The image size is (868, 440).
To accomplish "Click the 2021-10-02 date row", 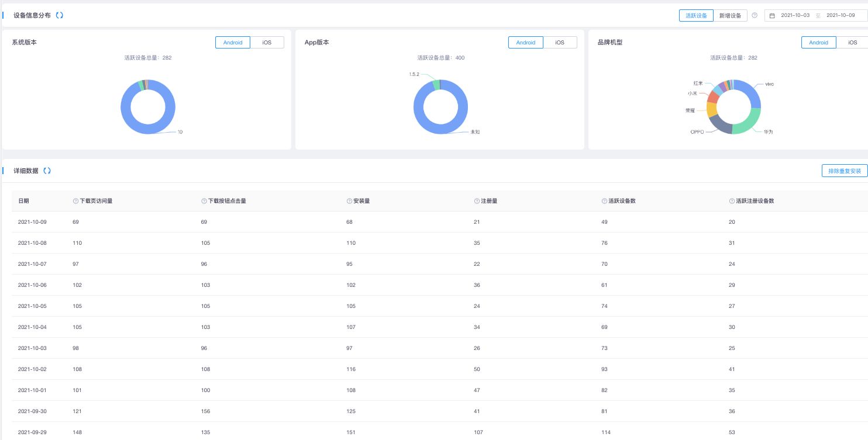I will pos(440,369).
